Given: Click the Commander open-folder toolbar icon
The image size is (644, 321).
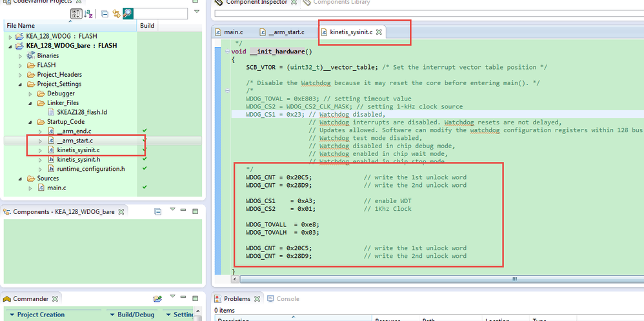Looking at the screenshot, I should (157, 298).
